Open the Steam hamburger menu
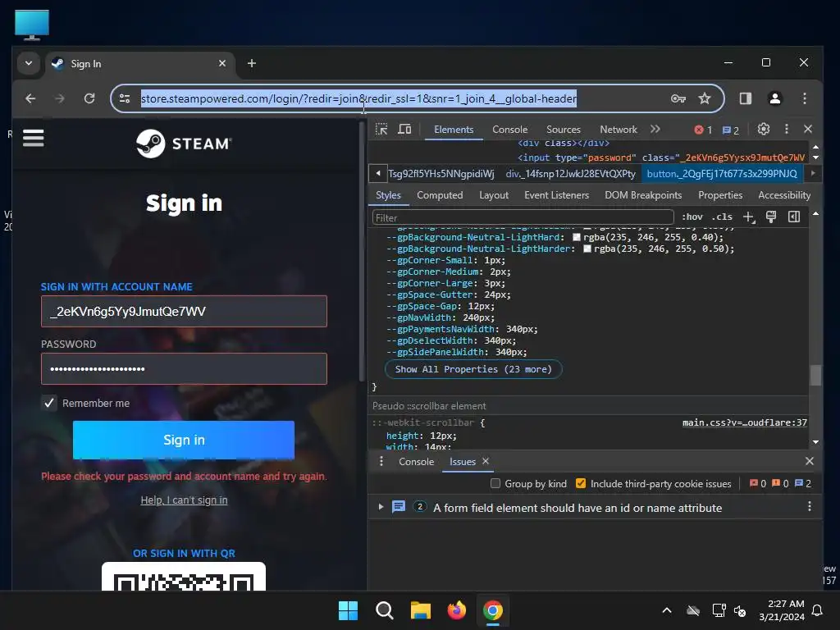Screen dimensions: 840x630 click(33, 138)
